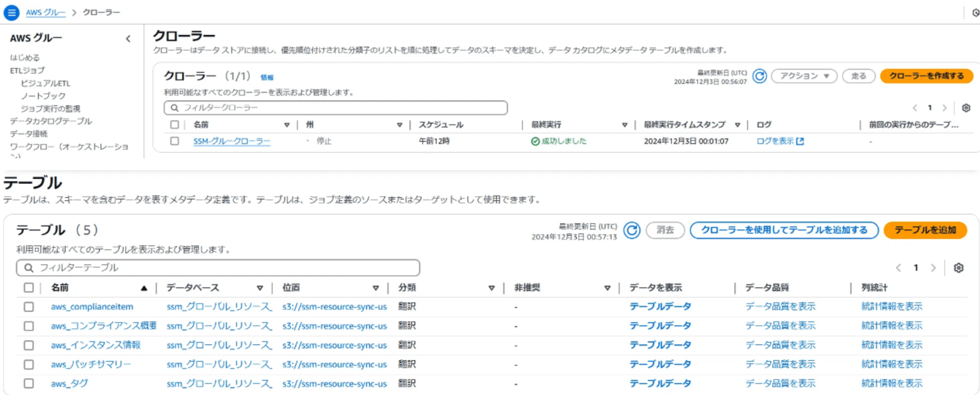This screenshot has height=395, width=980.
Task: Sort crawlers by 最終実行 column arrow
Action: point(624,125)
